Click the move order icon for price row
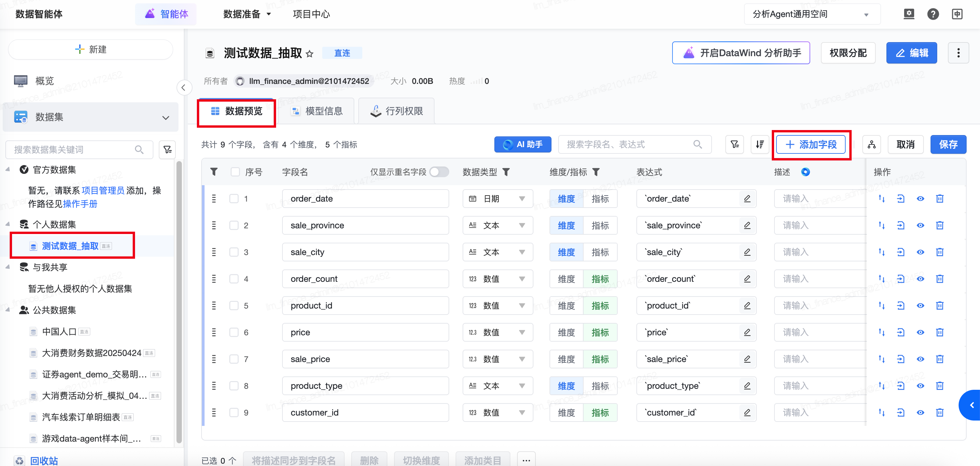The width and height of the screenshot is (980, 466). pos(881,332)
